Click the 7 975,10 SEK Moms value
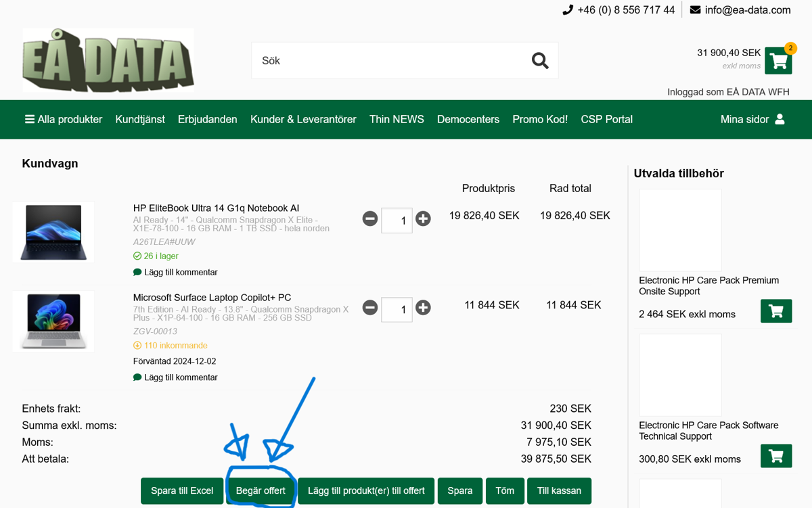812x508 pixels. point(559,442)
